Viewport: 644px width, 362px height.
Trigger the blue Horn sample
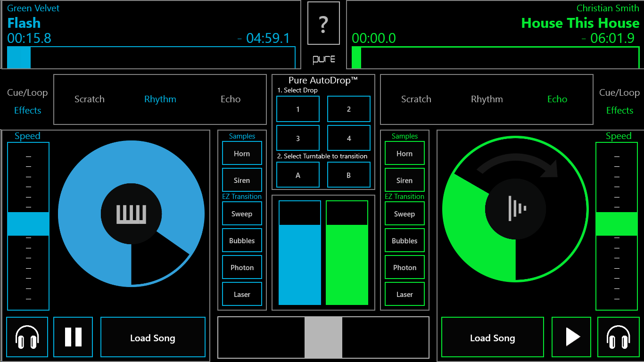(242, 153)
